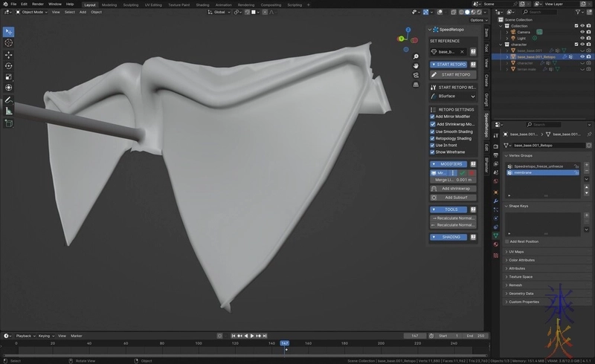This screenshot has width=595, height=364.
Task: Enable the Add Rest Position checkbox
Action: [x=507, y=241]
